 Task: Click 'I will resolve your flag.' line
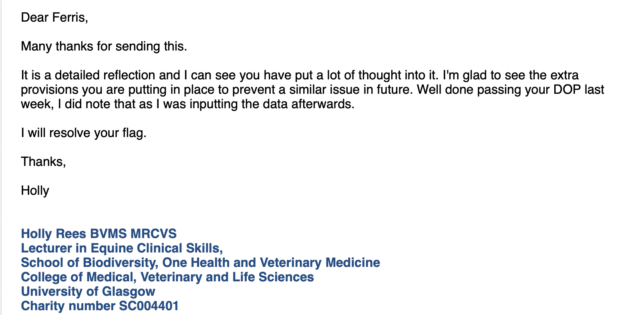84,133
